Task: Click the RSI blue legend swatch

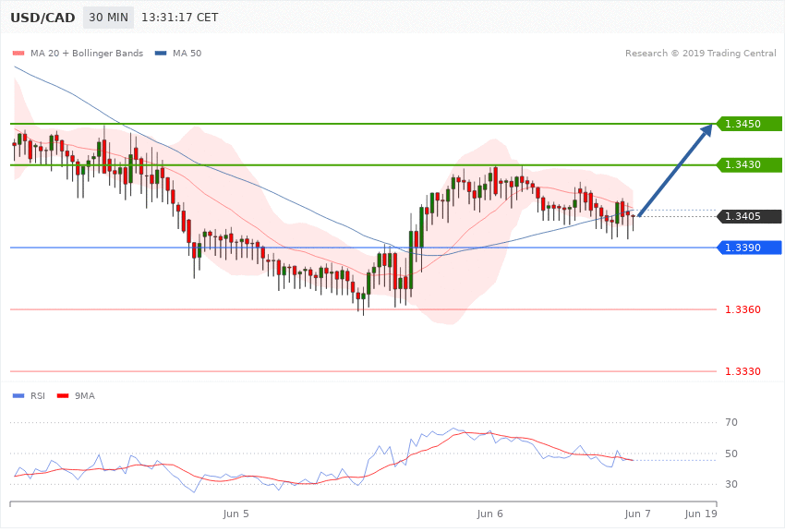Action: [x=18, y=396]
